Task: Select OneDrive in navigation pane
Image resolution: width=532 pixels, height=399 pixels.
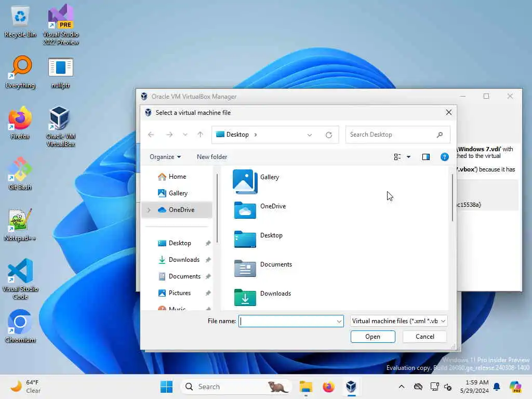Action: [177, 210]
